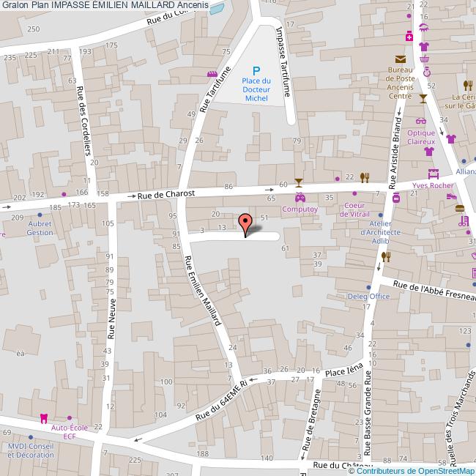Viewport: 476px width, 476px height.
Task: Click the pink pharmacy icon
Action: 409,35
